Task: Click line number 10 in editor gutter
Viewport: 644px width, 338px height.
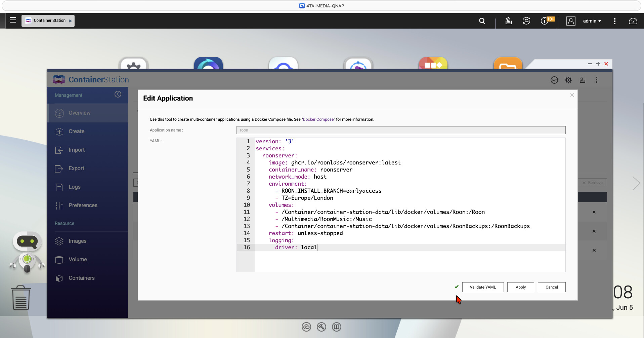Action: coord(247,205)
